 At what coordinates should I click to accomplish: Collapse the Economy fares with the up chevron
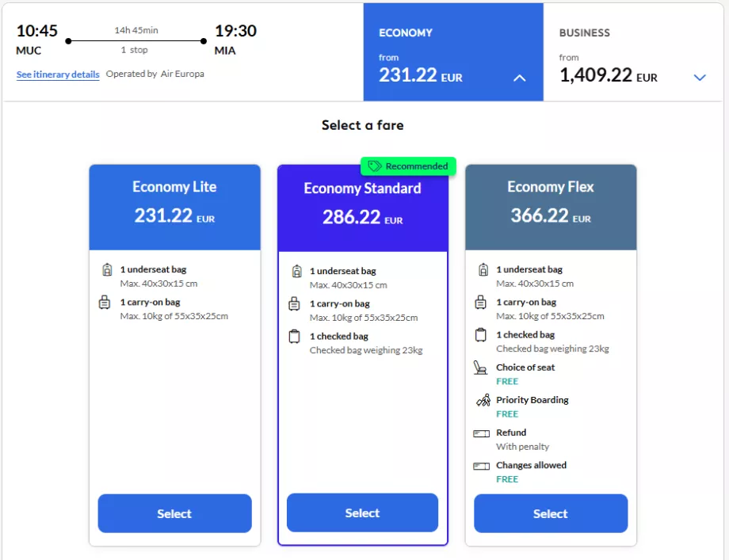(520, 78)
